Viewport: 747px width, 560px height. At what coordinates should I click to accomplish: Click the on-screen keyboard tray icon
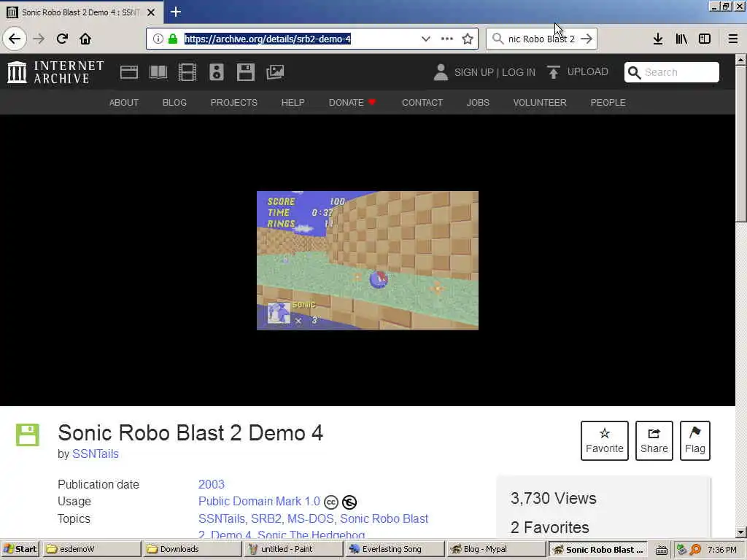[661, 550]
